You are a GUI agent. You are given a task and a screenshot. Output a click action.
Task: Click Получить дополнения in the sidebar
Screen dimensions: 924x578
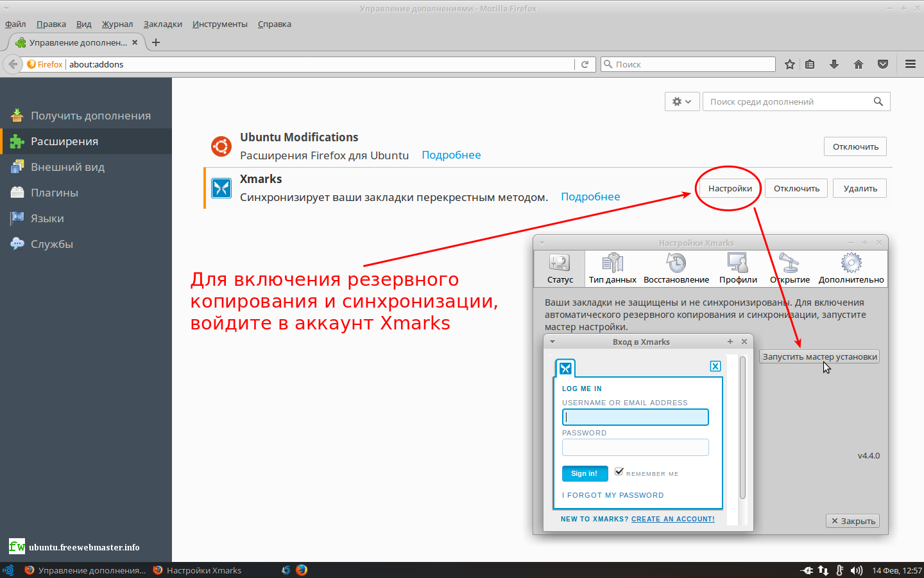pos(86,116)
